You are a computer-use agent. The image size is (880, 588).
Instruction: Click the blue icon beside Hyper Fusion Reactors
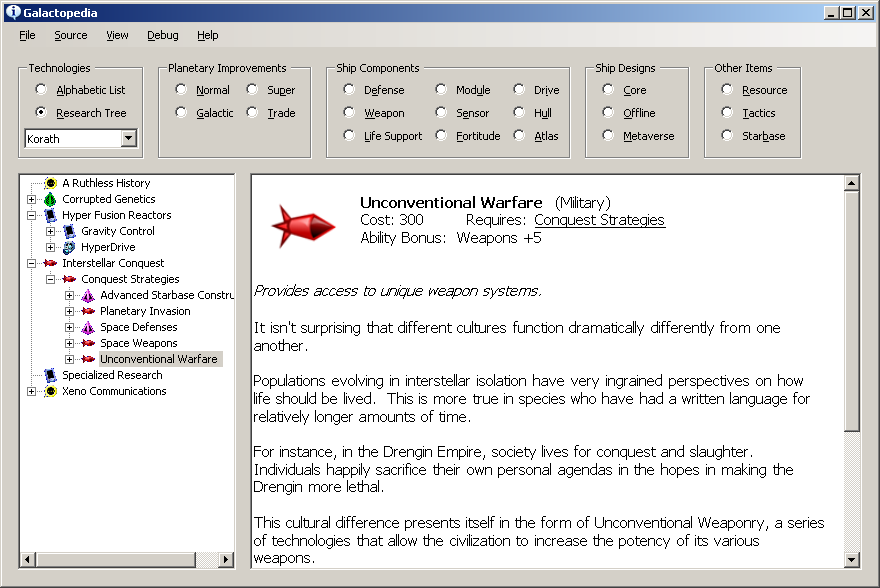click(51, 215)
